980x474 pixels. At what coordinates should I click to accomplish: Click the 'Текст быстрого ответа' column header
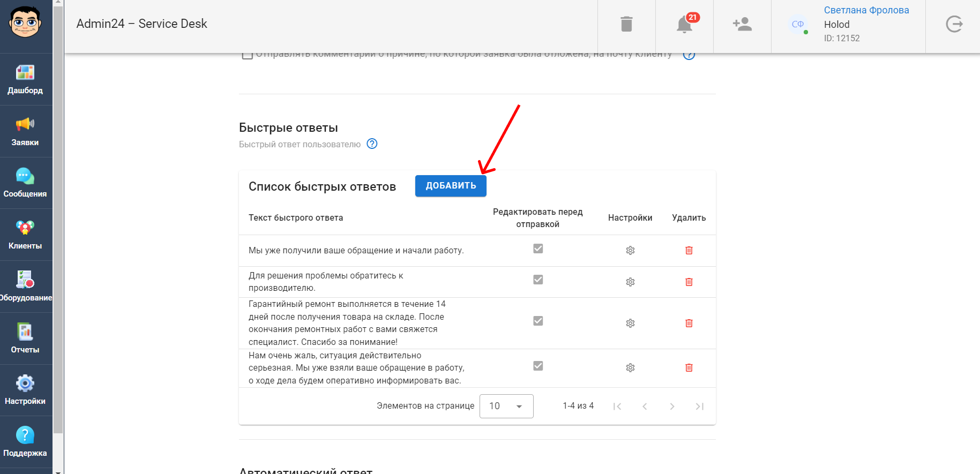tap(296, 218)
